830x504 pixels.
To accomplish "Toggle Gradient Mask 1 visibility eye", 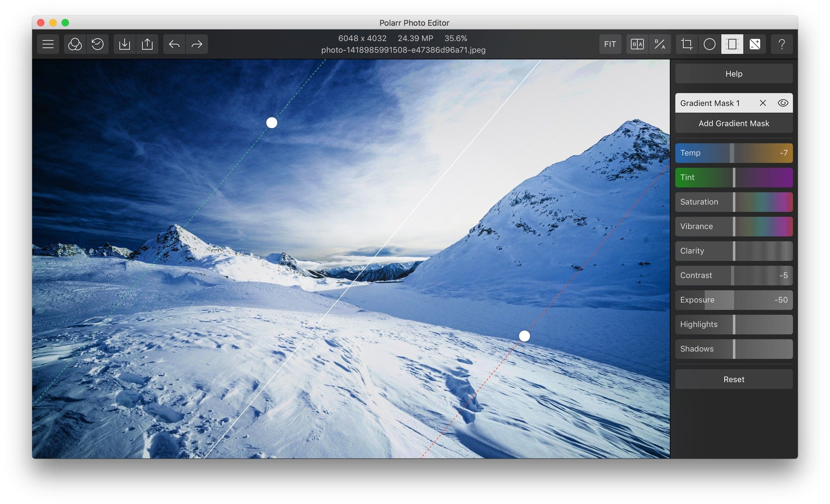I will [783, 103].
